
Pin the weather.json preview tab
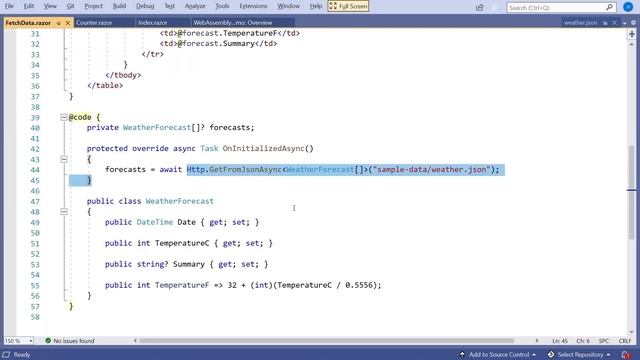pyautogui.click(x=605, y=23)
